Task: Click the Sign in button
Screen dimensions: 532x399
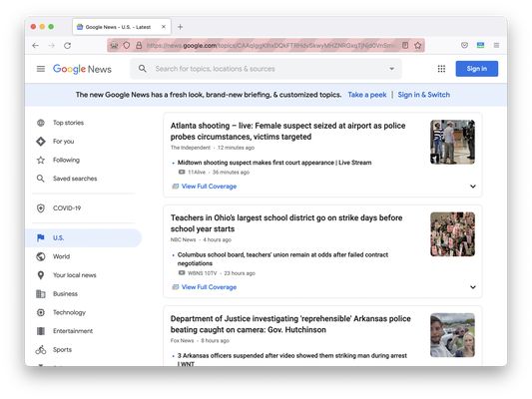Action: (x=477, y=69)
